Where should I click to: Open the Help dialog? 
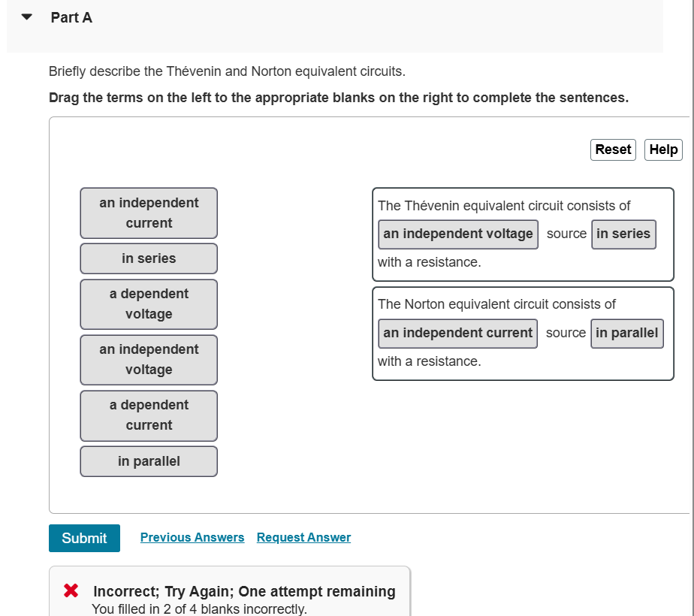(x=662, y=149)
